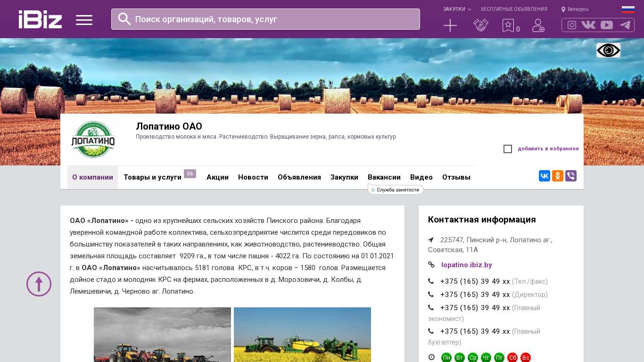Click the link chain icon beside lopatino.ibiz.by
The width and height of the screenshot is (644, 362).
point(431,264)
